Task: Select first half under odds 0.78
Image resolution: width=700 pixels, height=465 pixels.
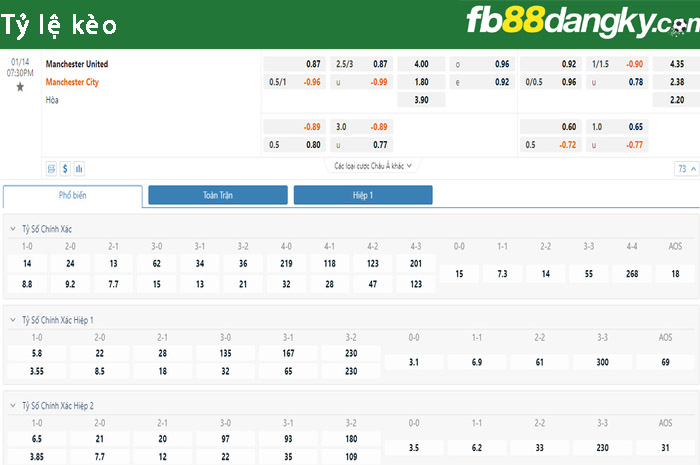Action: pos(617,82)
